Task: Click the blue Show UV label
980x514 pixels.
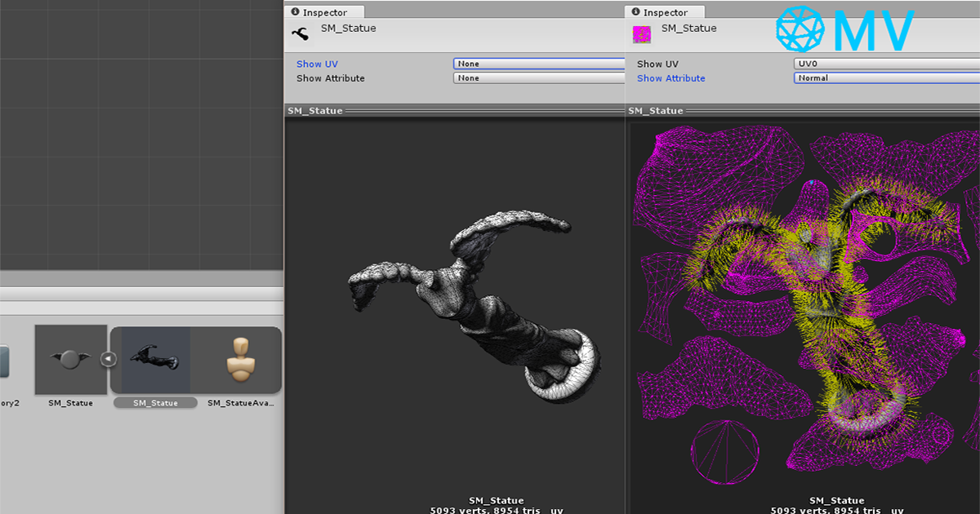Action: 317,64
